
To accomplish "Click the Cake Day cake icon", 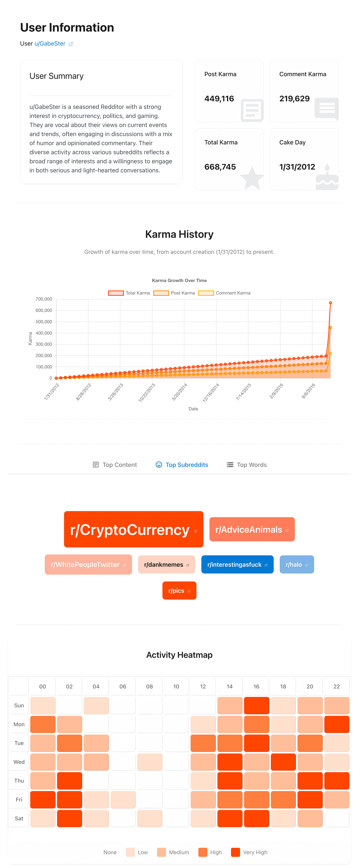I will [x=327, y=177].
